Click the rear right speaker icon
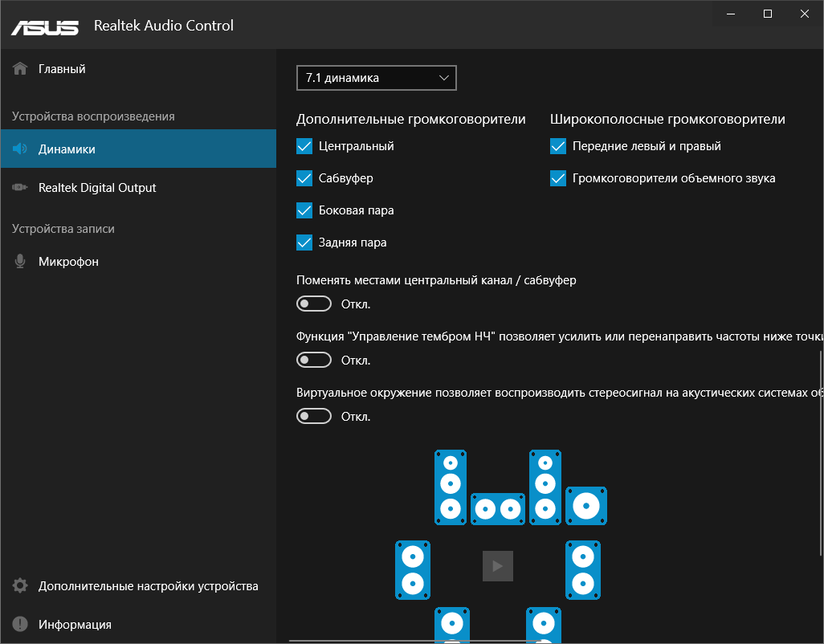The height and width of the screenshot is (644, 824). pos(544,626)
